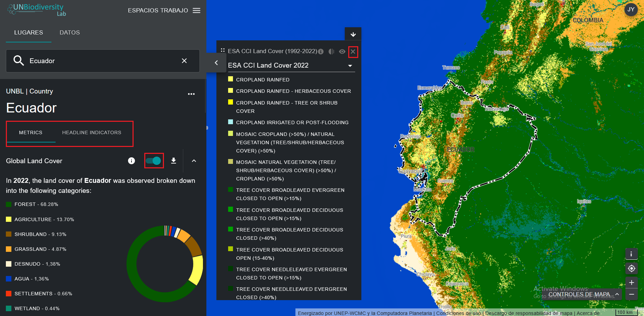Expand the Controles de Mapa panel
The width and height of the screenshot is (644, 316).
[617, 294]
